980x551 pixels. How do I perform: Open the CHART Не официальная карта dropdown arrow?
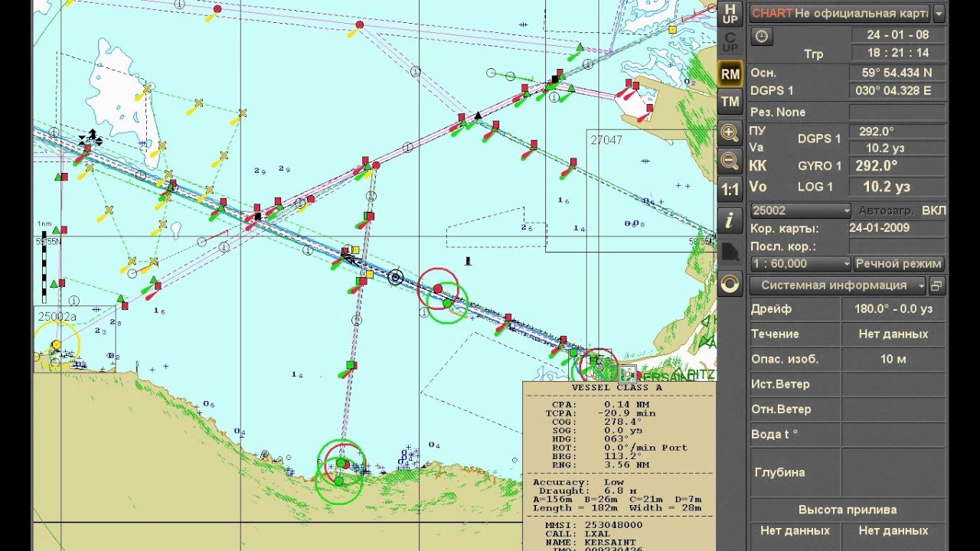pos(939,13)
